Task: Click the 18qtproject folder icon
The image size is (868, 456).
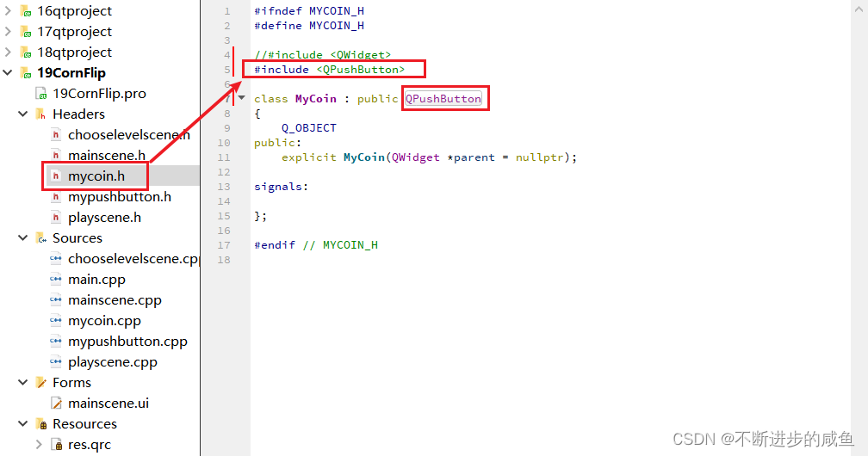Action: click(26, 52)
